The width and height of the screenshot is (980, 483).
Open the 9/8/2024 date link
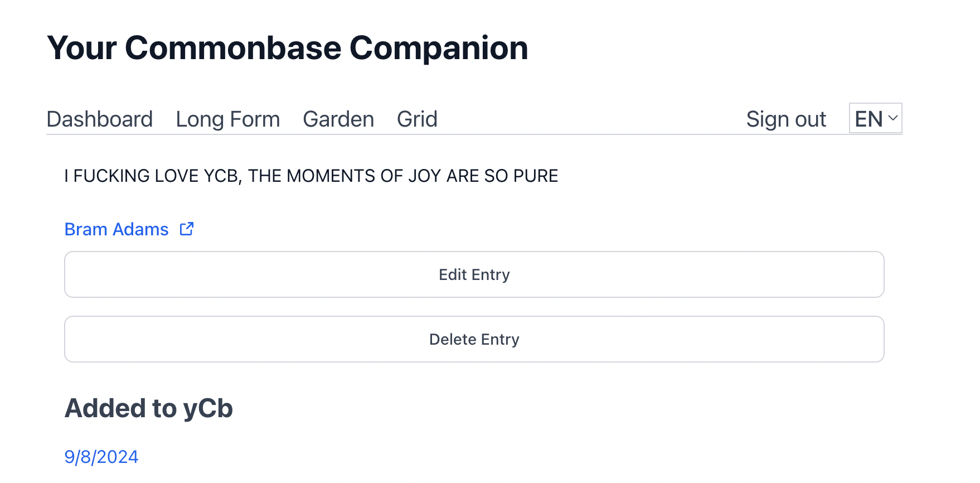[x=101, y=457]
